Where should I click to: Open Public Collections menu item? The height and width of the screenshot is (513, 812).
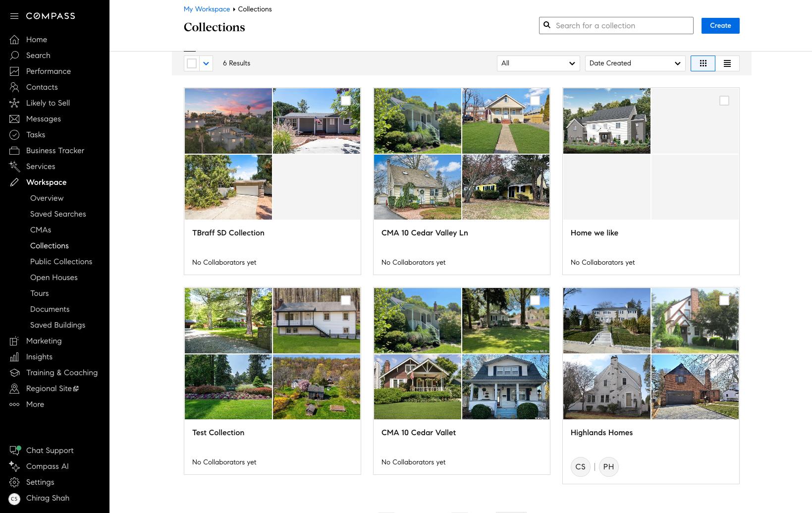click(61, 262)
